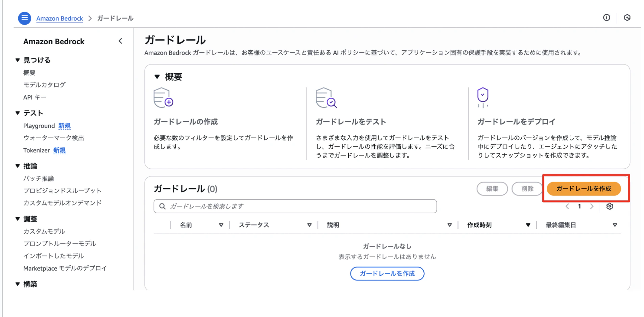This screenshot has height=317, width=644.
Task: Open プロビジョンドスループット in the sidebar
Action: [62, 191]
